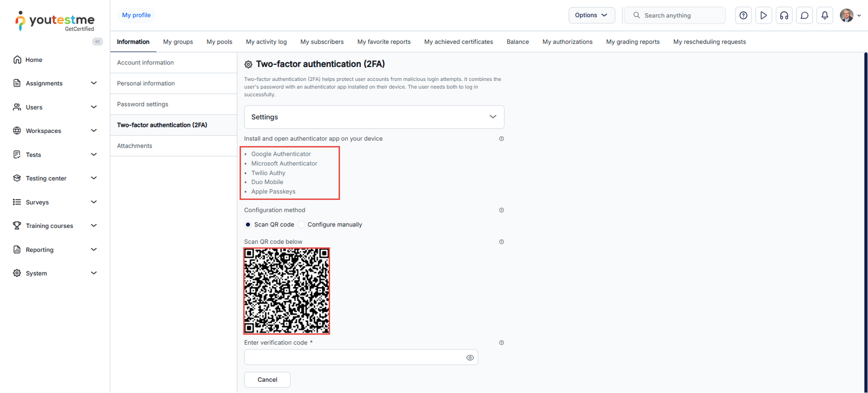Open the headset support icon
This screenshot has width=868, height=393.
point(784,15)
